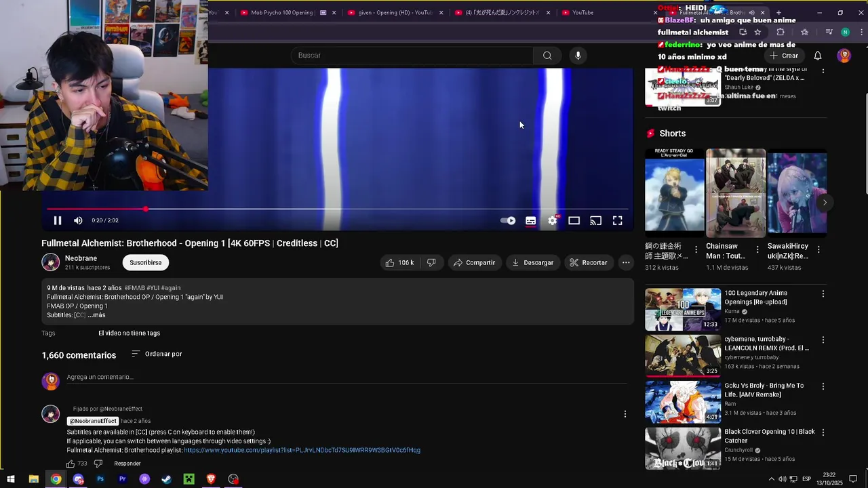The height and width of the screenshot is (488, 868).
Task: Open options for 100 Legendary Anime Openings
Action: 823,294
